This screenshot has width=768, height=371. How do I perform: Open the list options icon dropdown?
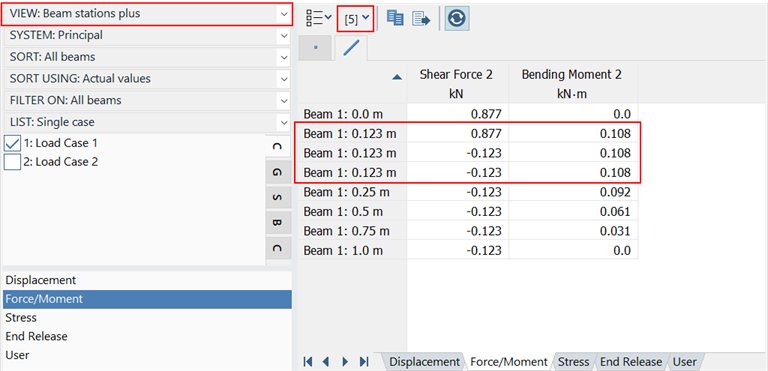(318, 19)
